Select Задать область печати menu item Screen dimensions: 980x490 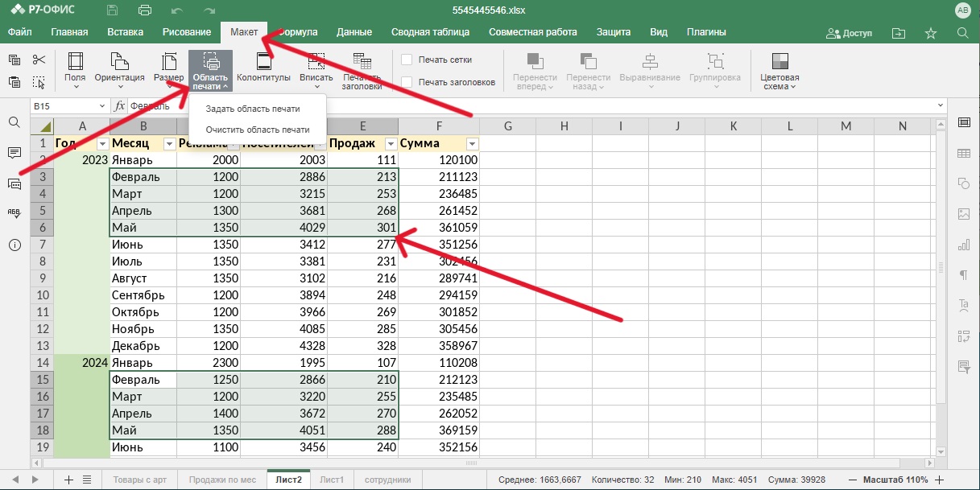click(253, 109)
